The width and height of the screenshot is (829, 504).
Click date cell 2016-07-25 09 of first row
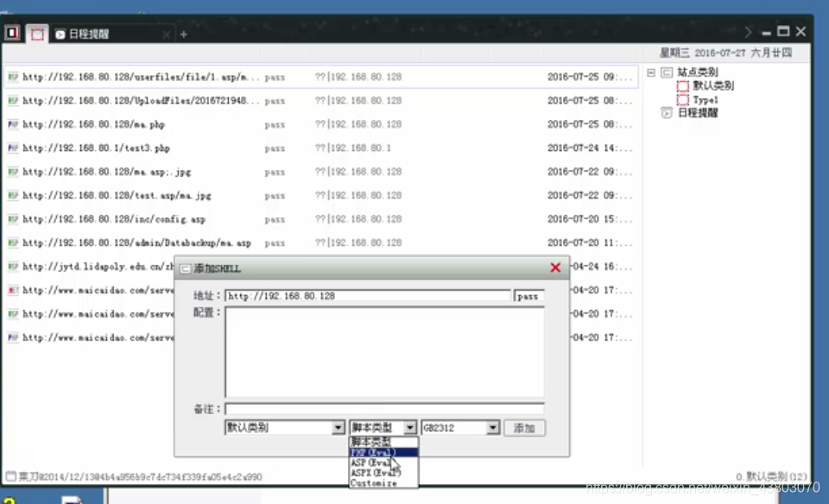(x=590, y=77)
